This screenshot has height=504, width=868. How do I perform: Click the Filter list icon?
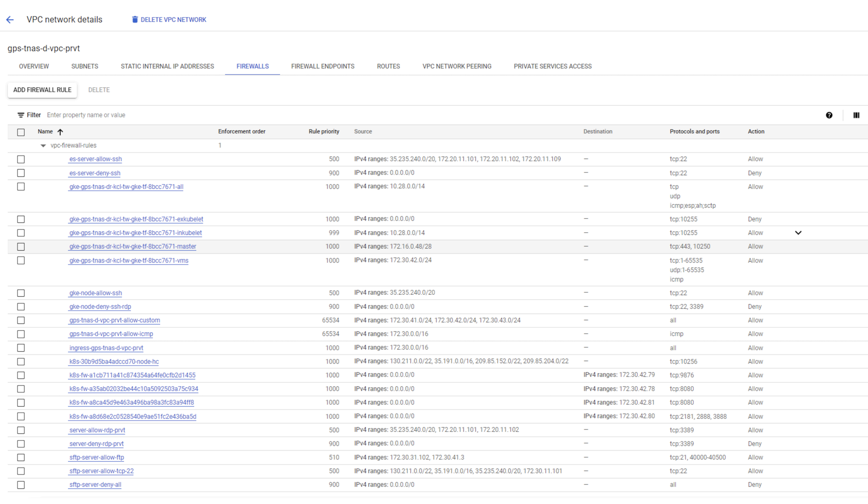pyautogui.click(x=21, y=115)
